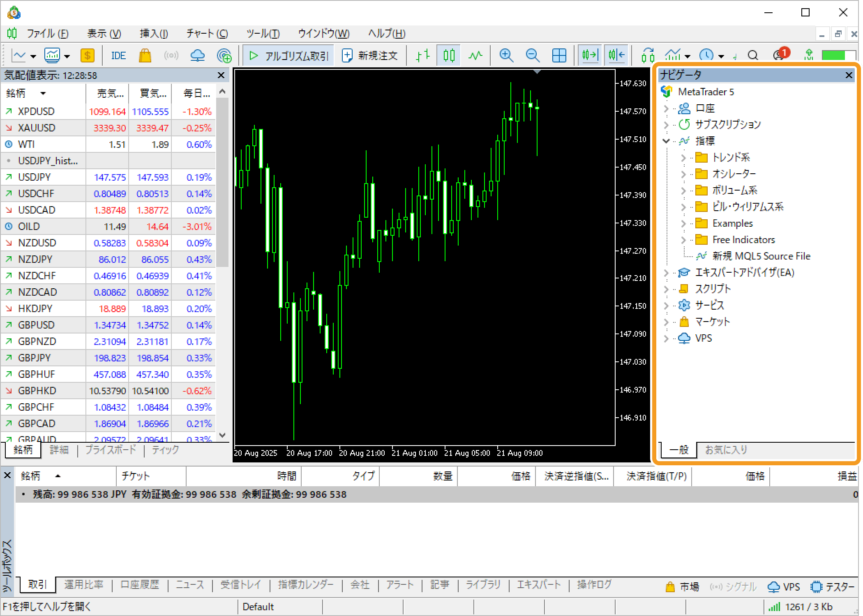Expand the トレンド系 indicator folder
This screenshot has width=863, height=616.
click(x=683, y=158)
